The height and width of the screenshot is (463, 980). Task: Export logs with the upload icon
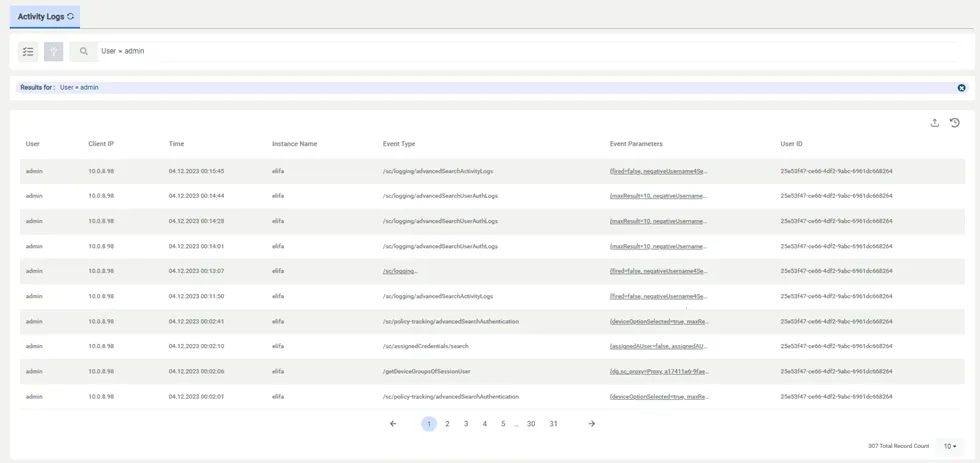[x=935, y=123]
